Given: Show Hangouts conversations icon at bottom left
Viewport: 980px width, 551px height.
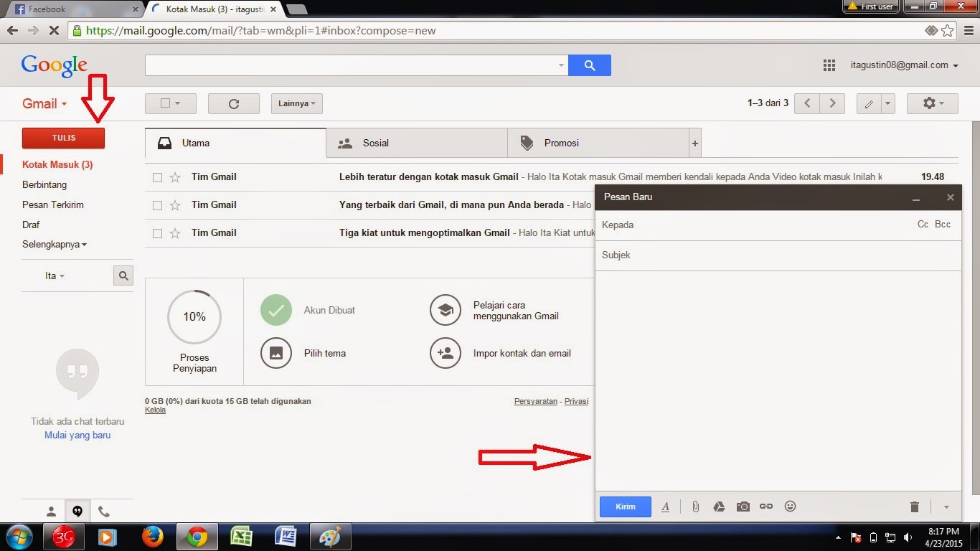Looking at the screenshot, I should tap(77, 512).
